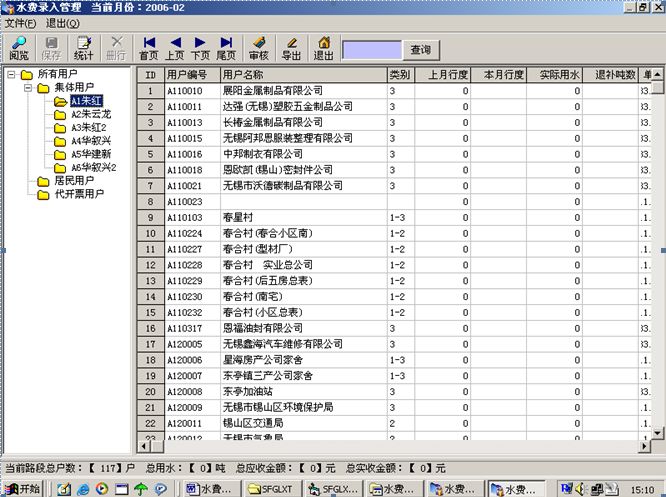Go to 下页 next page
666x497 pixels.
200,48
